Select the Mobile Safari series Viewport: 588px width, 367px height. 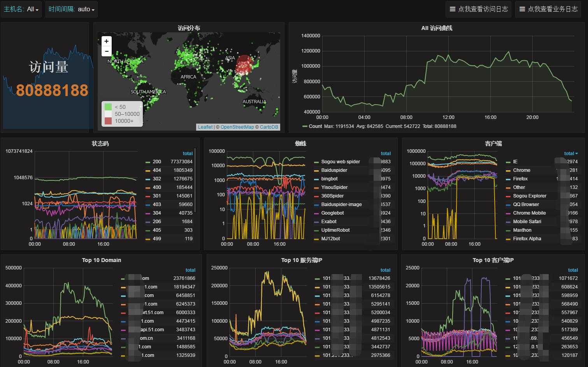527,222
